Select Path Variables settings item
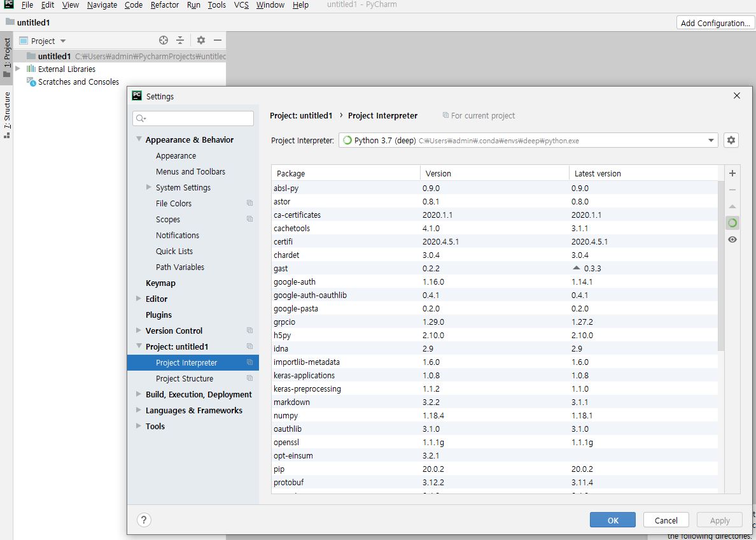 (x=180, y=267)
